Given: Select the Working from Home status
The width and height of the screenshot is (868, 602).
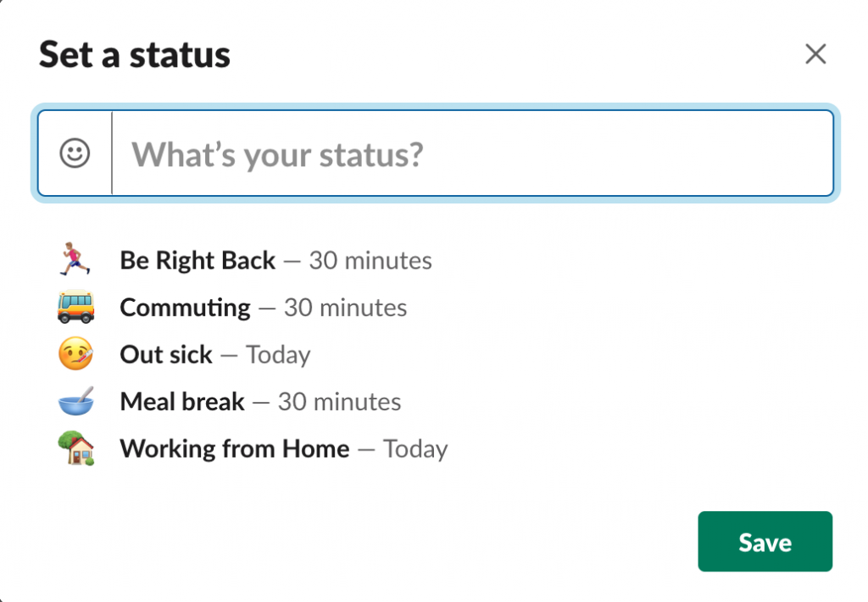Looking at the screenshot, I should (x=235, y=449).
